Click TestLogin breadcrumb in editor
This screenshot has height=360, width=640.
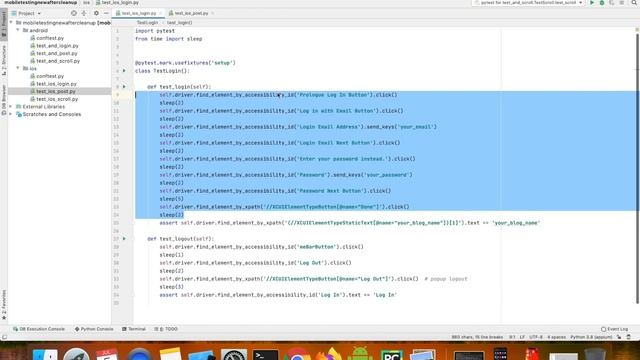click(x=147, y=22)
